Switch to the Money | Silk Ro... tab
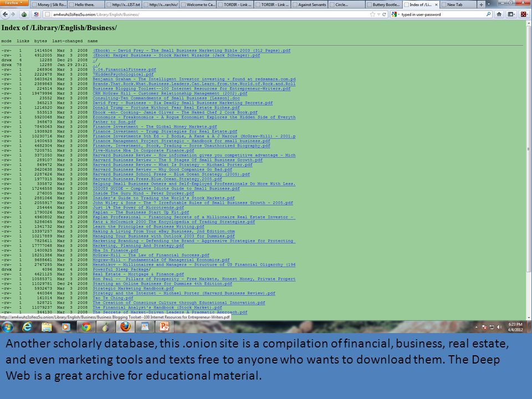Image resolution: width=532 pixels, height=399 pixels. coord(49,5)
